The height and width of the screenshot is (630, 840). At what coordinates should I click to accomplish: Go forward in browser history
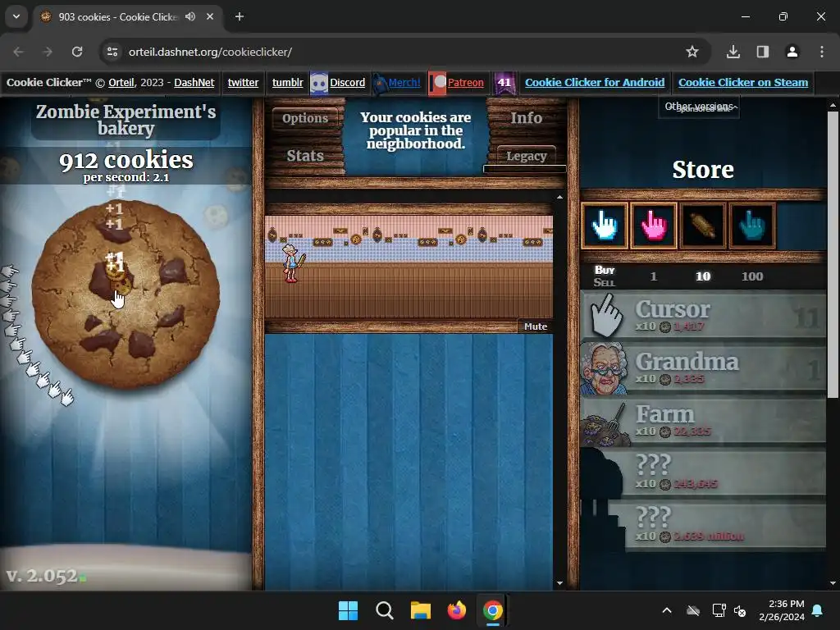[48, 52]
